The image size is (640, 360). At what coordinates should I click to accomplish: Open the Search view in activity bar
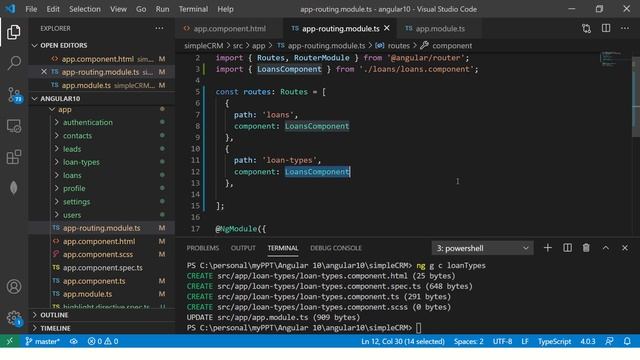point(13,63)
